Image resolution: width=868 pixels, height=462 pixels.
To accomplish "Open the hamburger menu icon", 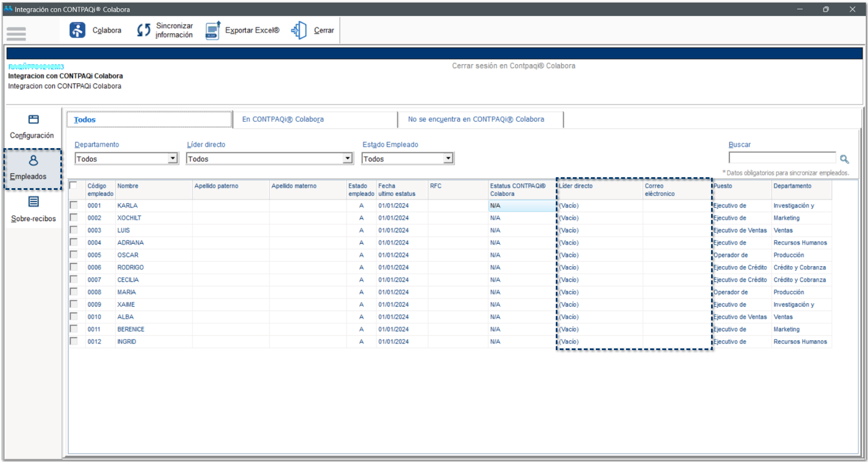I will coord(16,34).
